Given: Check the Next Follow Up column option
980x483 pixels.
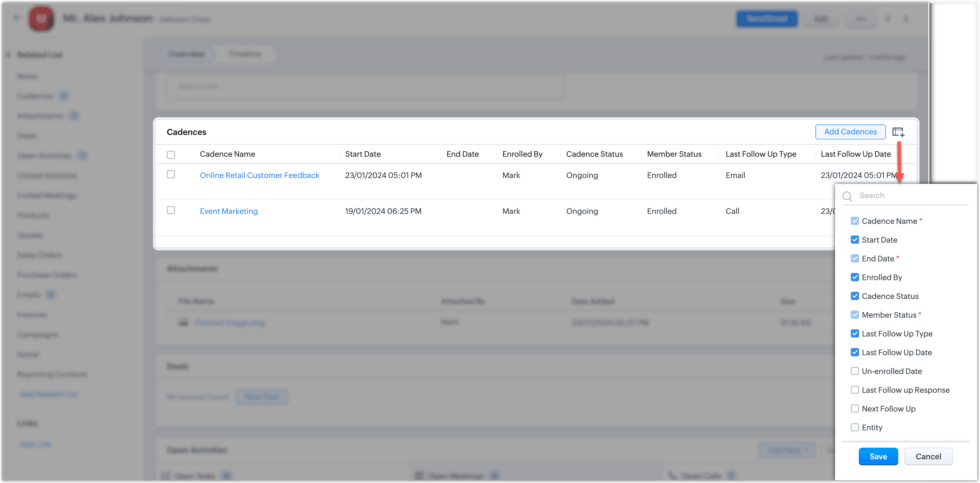Looking at the screenshot, I should click(x=854, y=408).
